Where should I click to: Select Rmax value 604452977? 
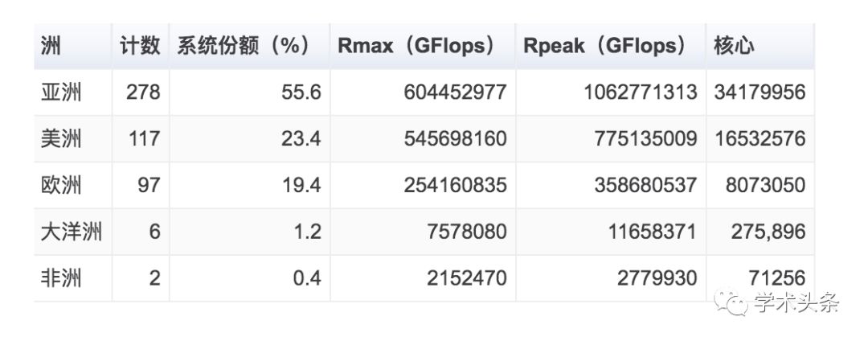pos(455,92)
